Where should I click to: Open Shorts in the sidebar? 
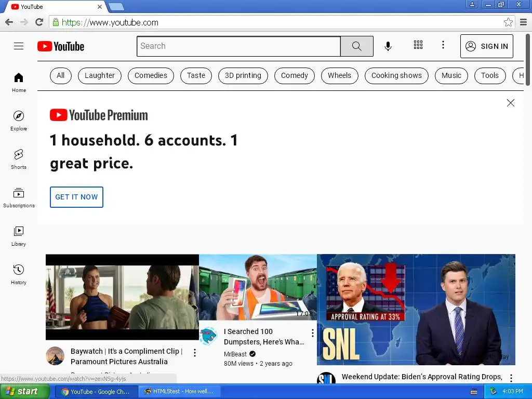(19, 159)
